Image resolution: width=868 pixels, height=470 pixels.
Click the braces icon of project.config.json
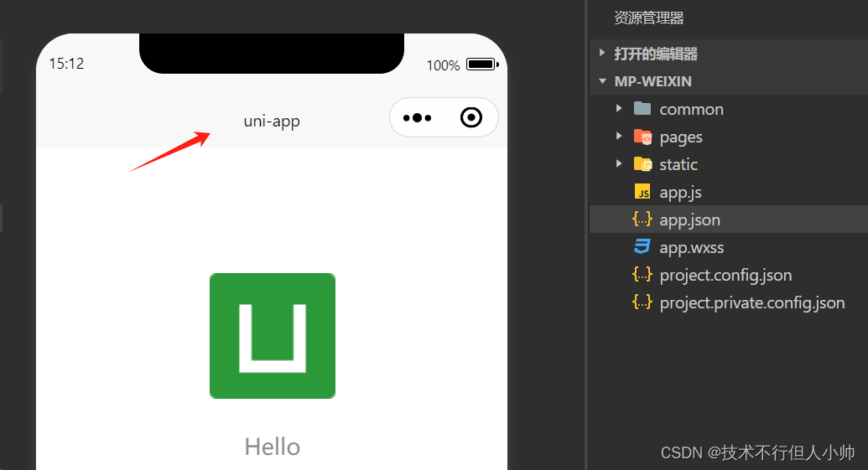pos(642,274)
